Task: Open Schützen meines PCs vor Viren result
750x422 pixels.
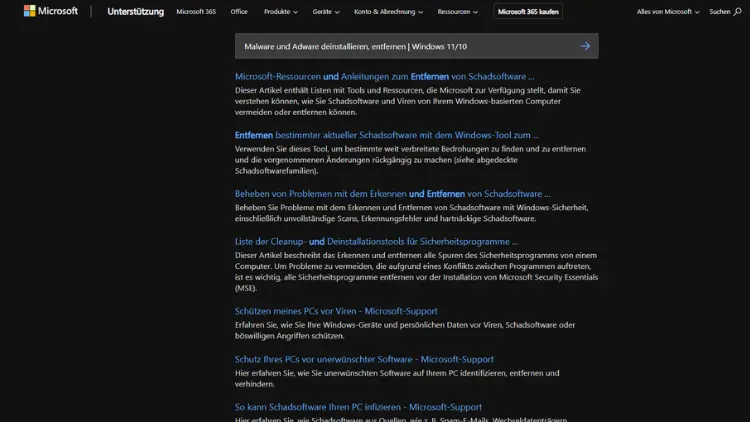Action: (336, 311)
